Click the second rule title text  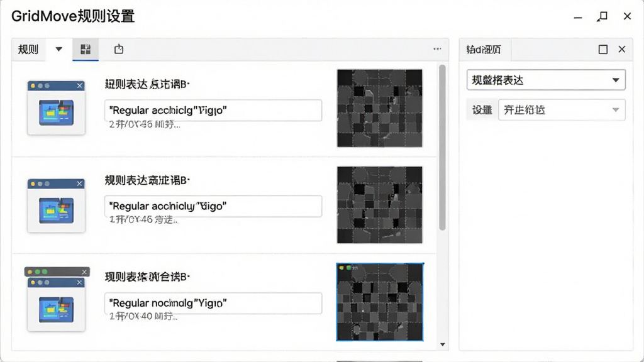(147, 180)
